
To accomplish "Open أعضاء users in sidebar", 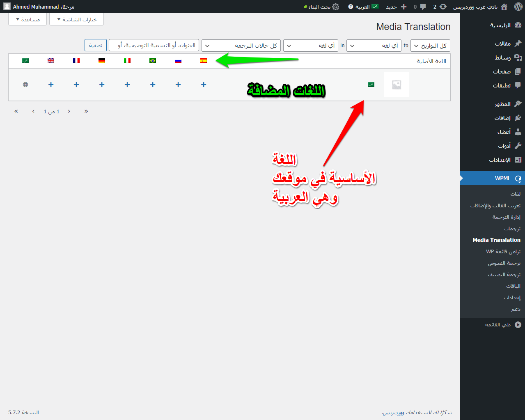I will click(x=492, y=132).
